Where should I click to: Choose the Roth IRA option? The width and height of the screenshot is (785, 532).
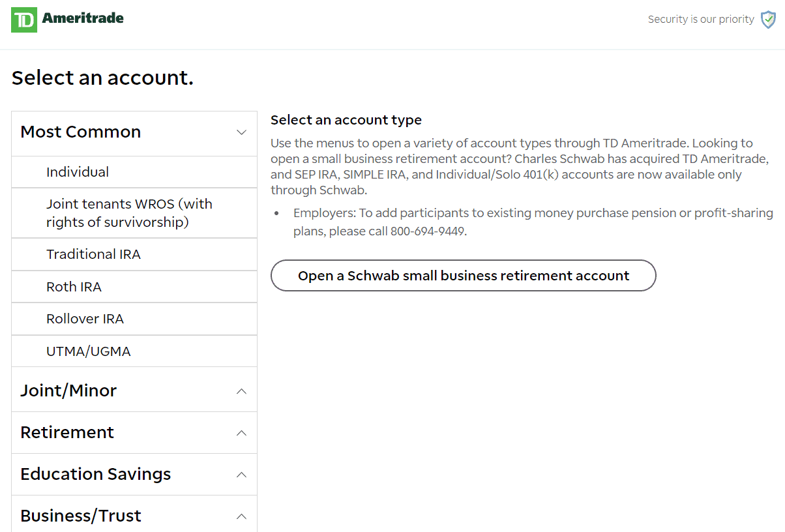[74, 286]
